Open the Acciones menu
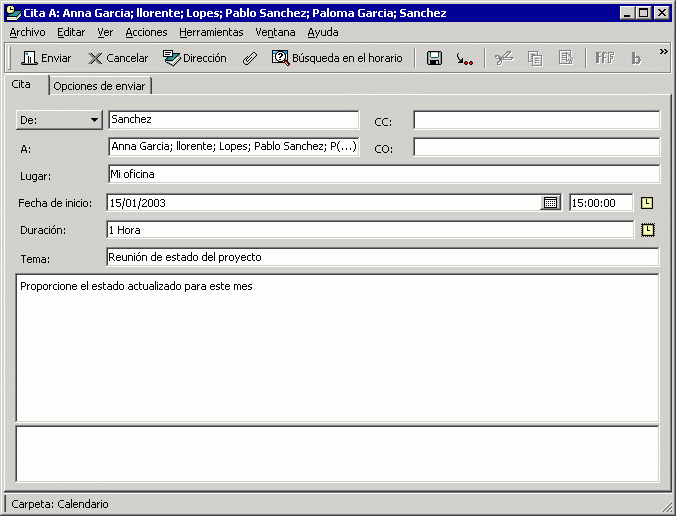This screenshot has width=676, height=516. pos(146,32)
